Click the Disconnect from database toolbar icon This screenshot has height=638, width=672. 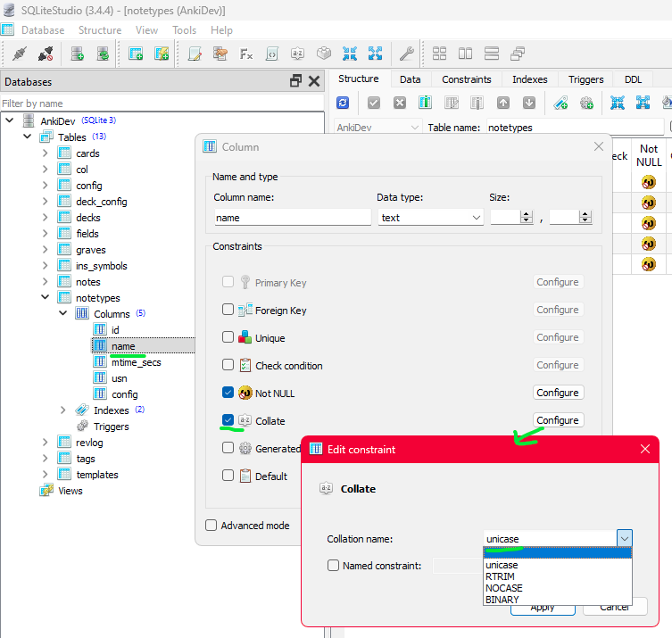click(45, 54)
